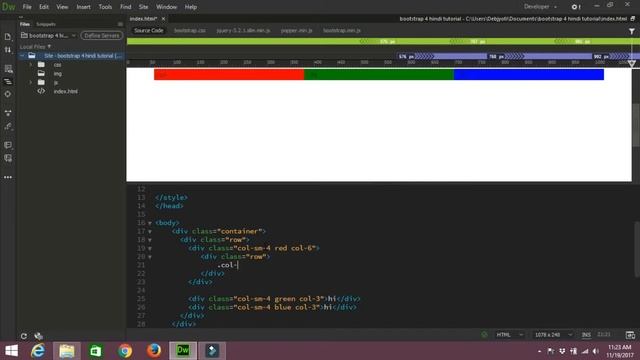Select index.html in the Files tree

point(65,91)
